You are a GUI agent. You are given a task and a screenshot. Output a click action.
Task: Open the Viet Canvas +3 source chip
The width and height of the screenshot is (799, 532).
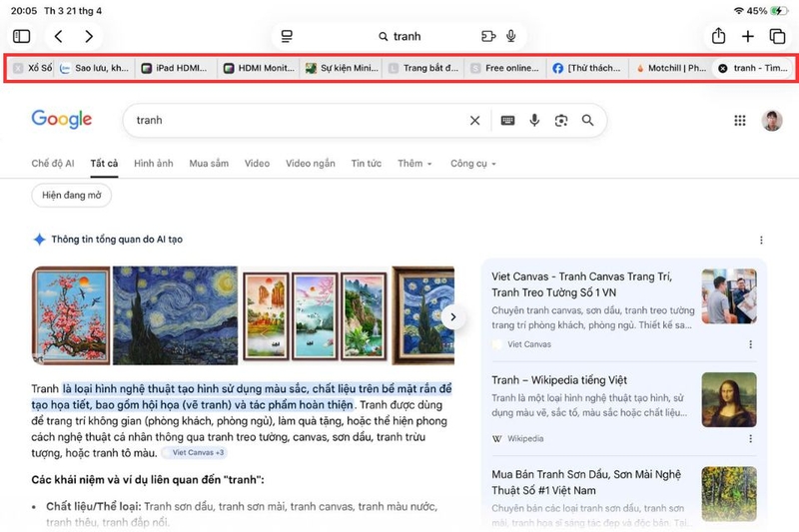[194, 452]
